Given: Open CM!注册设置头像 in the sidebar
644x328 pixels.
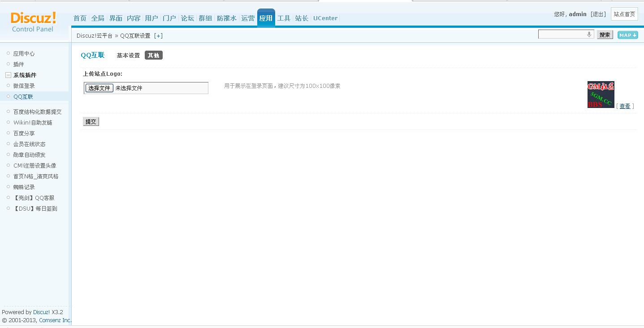Looking at the screenshot, I should point(35,166).
